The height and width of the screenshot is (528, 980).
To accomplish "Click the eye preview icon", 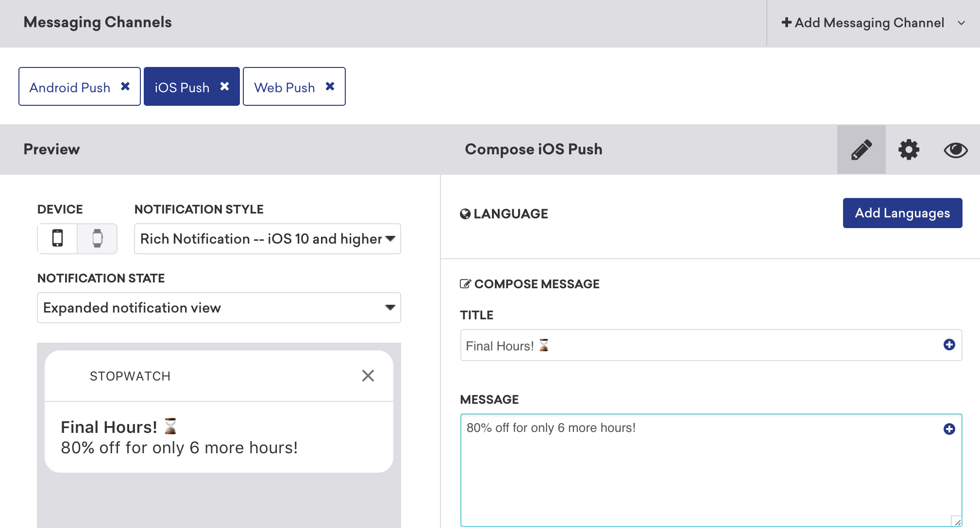I will pyautogui.click(x=956, y=150).
